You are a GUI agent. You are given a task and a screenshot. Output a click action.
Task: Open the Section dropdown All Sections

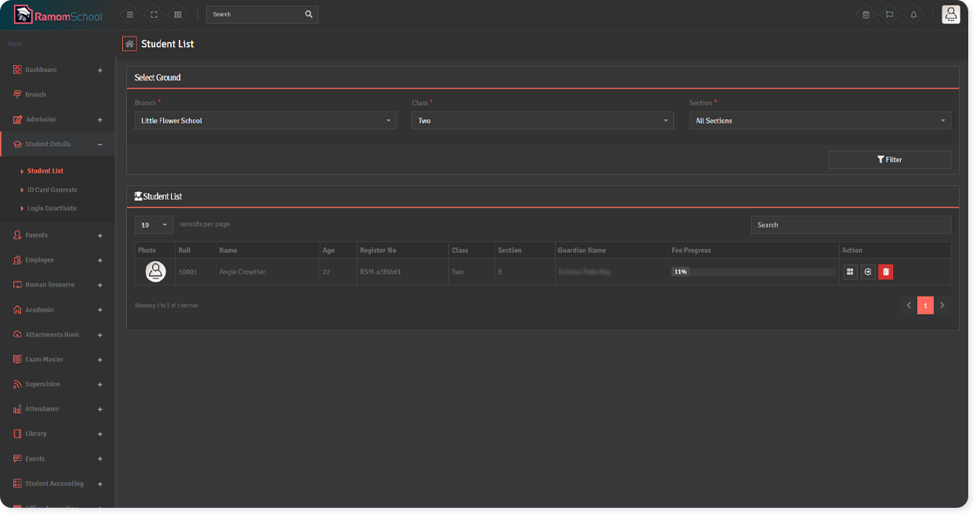tap(819, 121)
